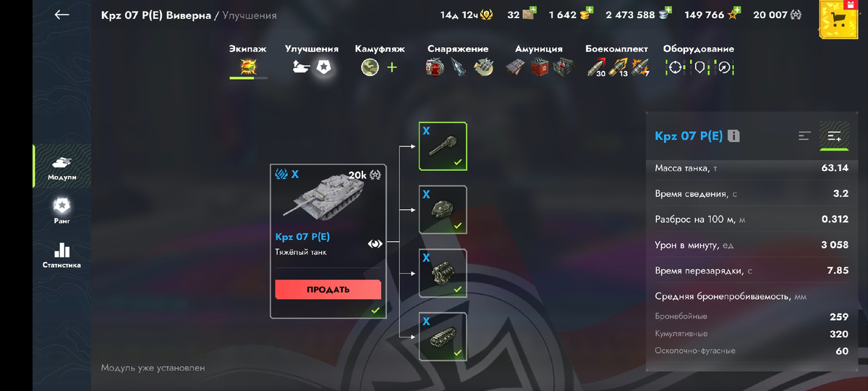This screenshot has height=391, width=868.
Task: Select the engine module icon
Action: click(443, 273)
